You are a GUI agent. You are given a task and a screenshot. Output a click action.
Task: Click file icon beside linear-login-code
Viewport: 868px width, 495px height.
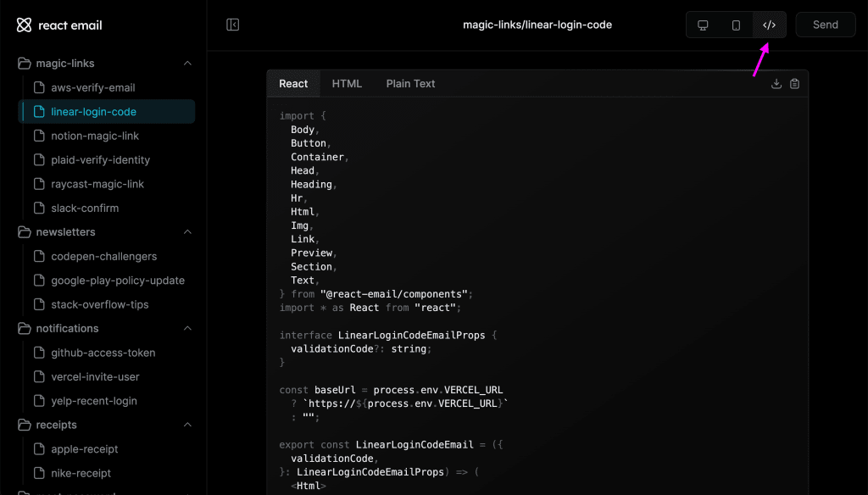pyautogui.click(x=39, y=111)
